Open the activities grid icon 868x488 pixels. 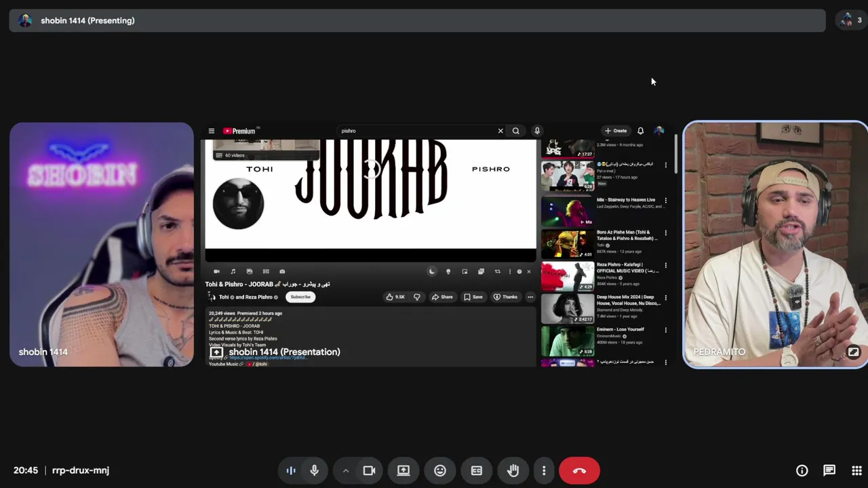click(856, 470)
